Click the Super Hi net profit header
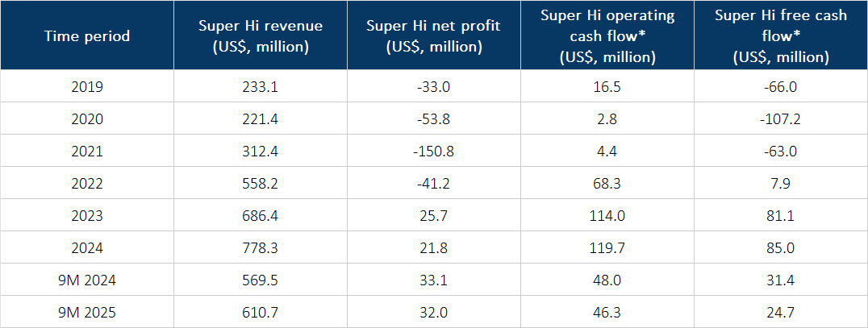Screen dimensions: 868x328 (x=433, y=35)
